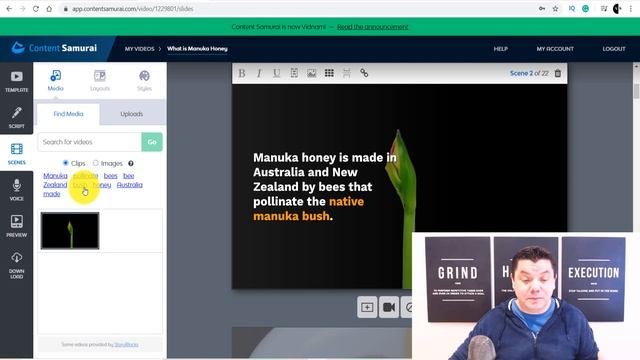Switch to the Layouts panel tab
Viewport: 640px width, 360px height.
100,80
